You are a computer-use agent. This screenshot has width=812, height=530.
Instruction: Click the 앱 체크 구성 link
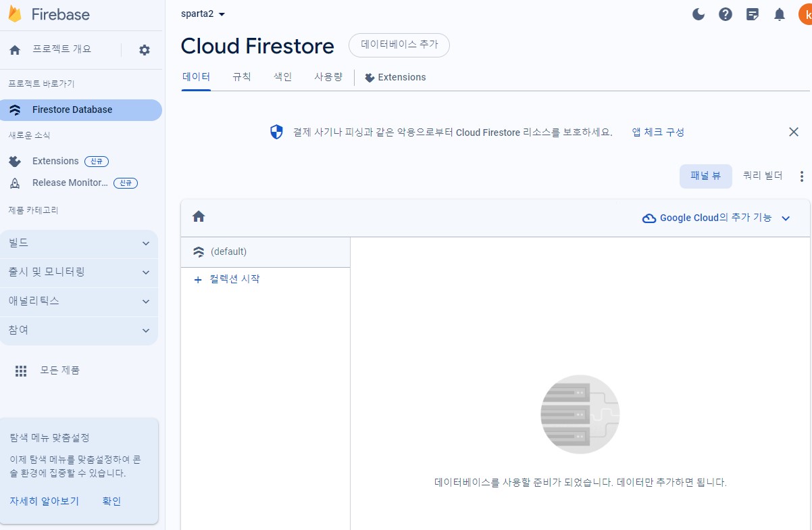coord(658,132)
